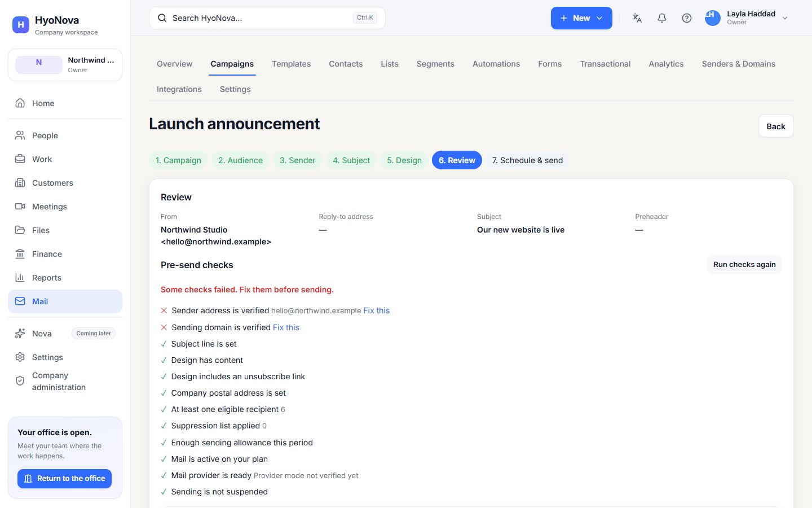The height and width of the screenshot is (508, 812).
Task: Go to step 5. Design
Action: click(404, 160)
